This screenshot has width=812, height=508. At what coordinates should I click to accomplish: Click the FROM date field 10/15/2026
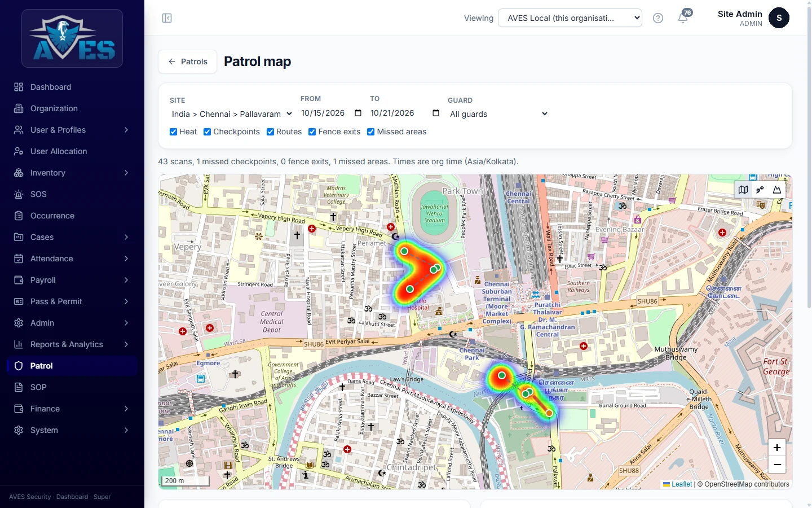332,113
